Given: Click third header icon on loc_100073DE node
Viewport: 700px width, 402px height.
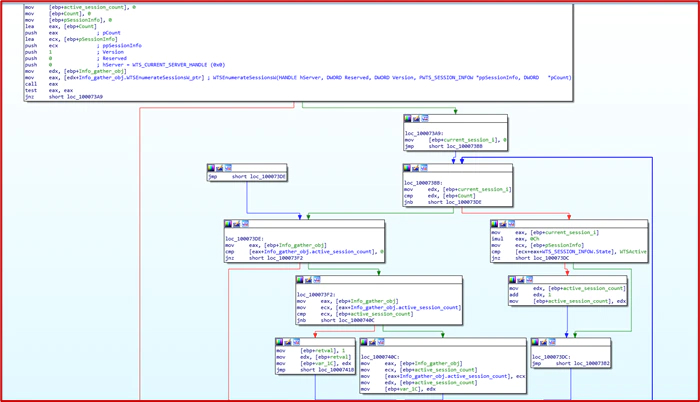Looking at the screenshot, I should tap(245, 224).
